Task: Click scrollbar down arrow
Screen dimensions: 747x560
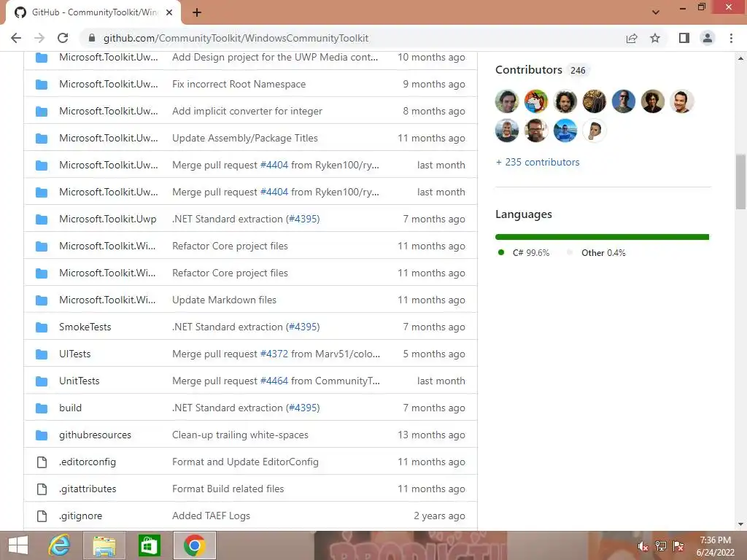Action: [x=740, y=524]
